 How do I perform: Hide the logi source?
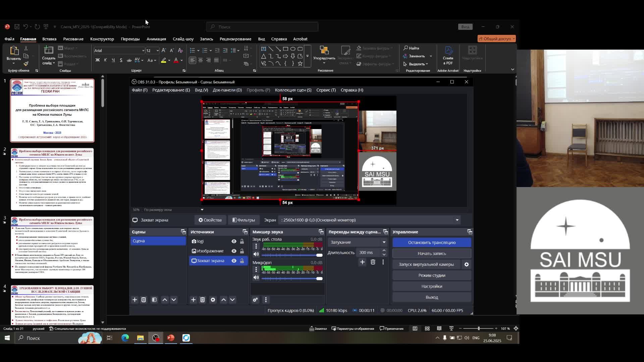[x=234, y=241]
